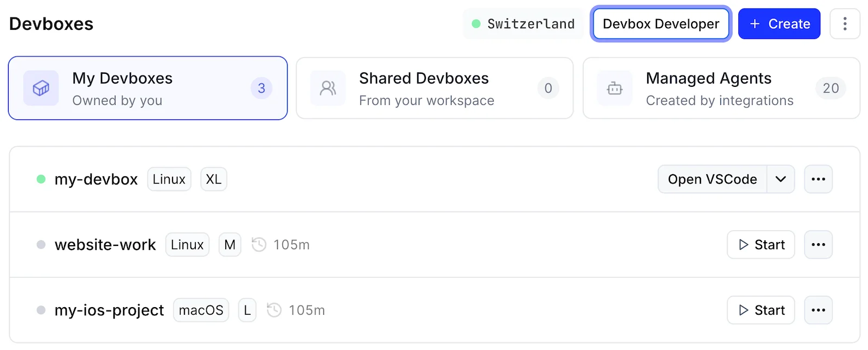Click the Devboxes page heading
The width and height of the screenshot is (868, 350).
point(52,24)
